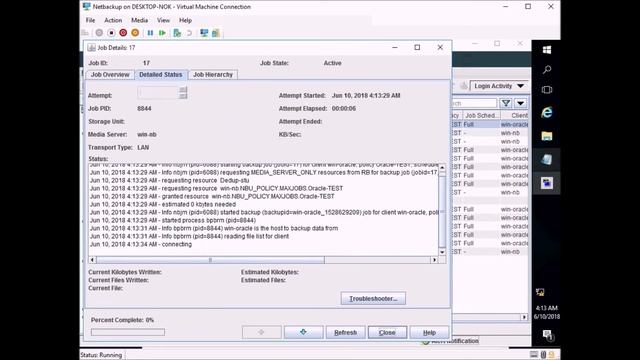Click the disabled up arrow job button
Viewport: 640px width, 360px height.
pos(261,332)
